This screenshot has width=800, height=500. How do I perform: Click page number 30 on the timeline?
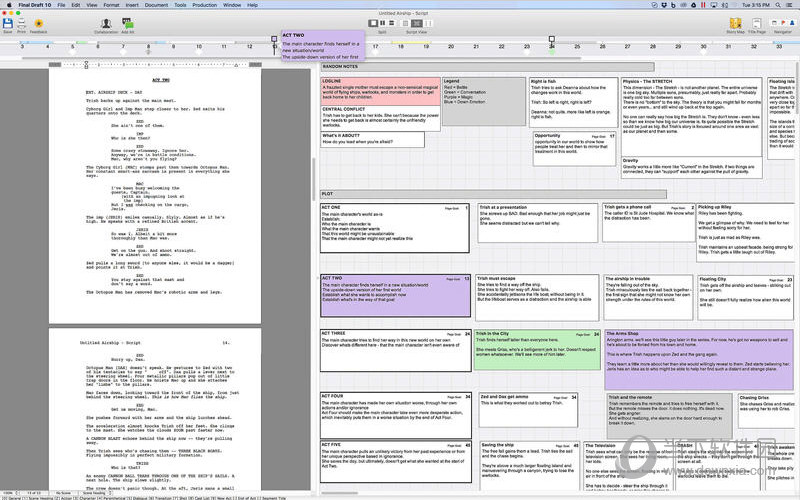704,46
